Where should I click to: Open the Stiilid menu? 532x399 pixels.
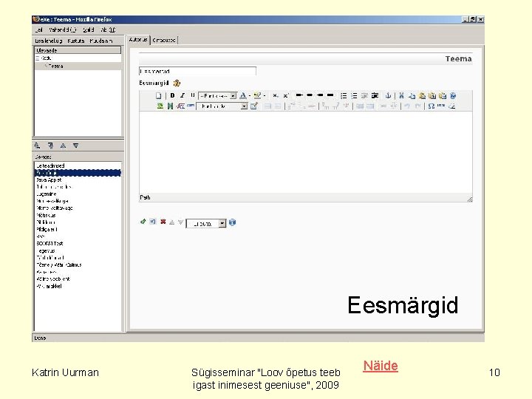click(x=89, y=30)
